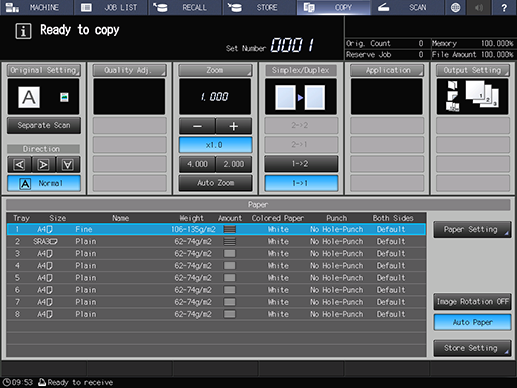The width and height of the screenshot is (517, 388).
Task: Set zoom to 2.000
Action: tap(234, 164)
